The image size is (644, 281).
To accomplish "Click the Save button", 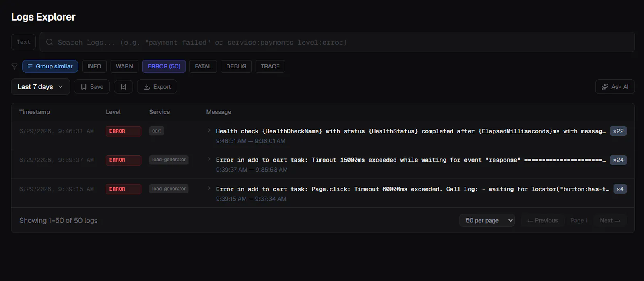I will click(92, 87).
